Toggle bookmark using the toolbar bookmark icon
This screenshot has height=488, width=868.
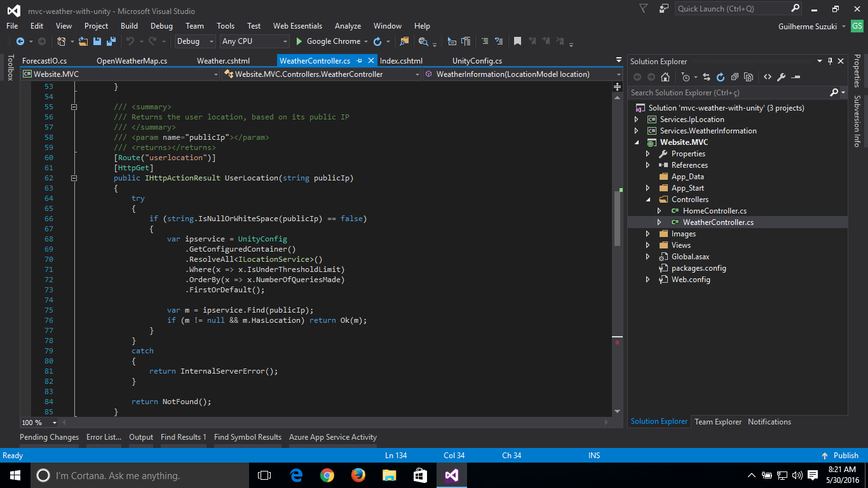517,41
